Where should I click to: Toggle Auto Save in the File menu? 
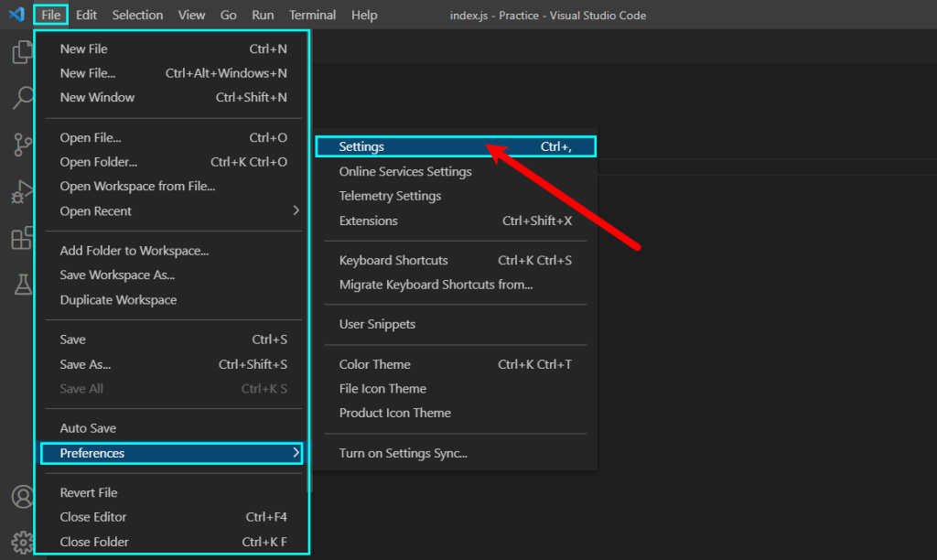pos(85,427)
